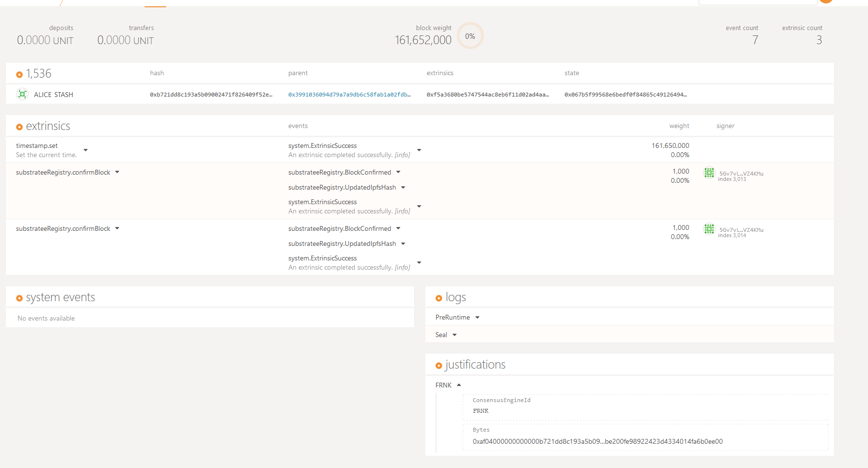Click the orange bullet icon beside system events
This screenshot has width=868, height=468.
click(19, 297)
